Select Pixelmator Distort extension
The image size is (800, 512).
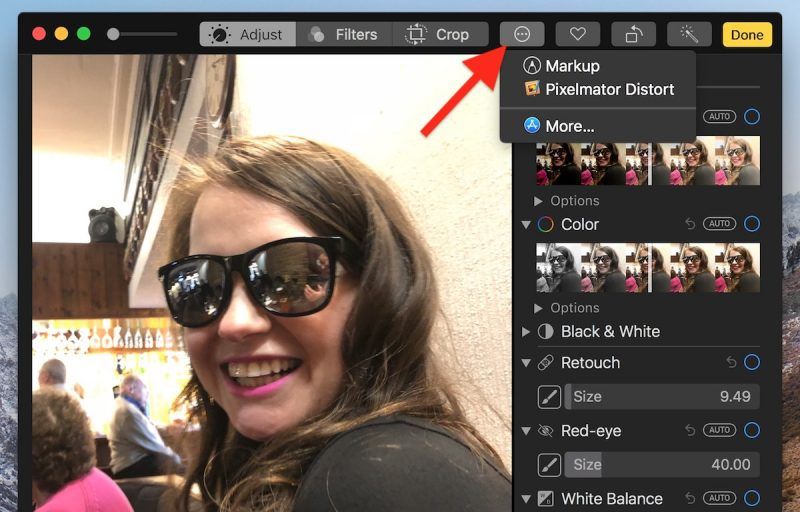pyautogui.click(x=609, y=89)
